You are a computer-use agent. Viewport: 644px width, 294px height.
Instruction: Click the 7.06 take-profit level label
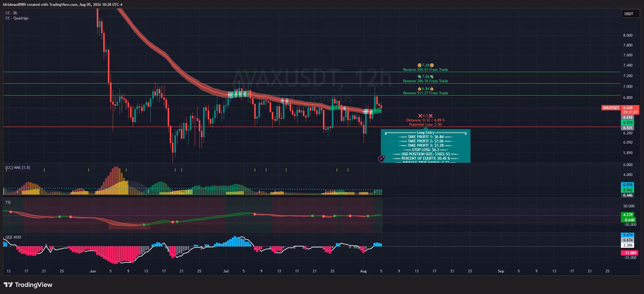[426, 77]
